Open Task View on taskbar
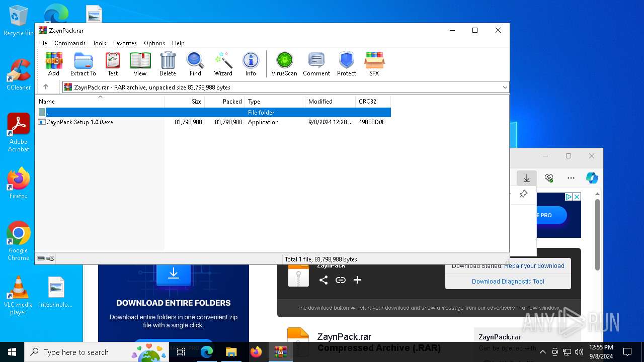The image size is (644, 362). click(181, 352)
